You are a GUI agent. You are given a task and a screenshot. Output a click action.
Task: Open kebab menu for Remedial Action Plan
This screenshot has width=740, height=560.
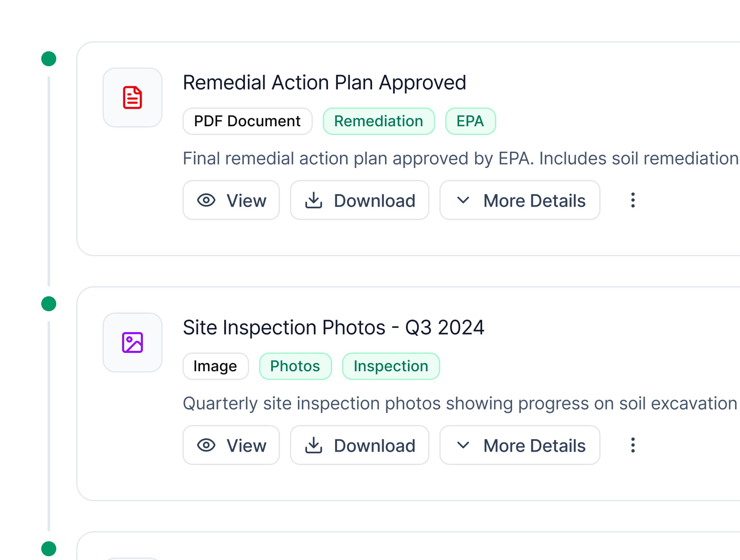pyautogui.click(x=632, y=200)
